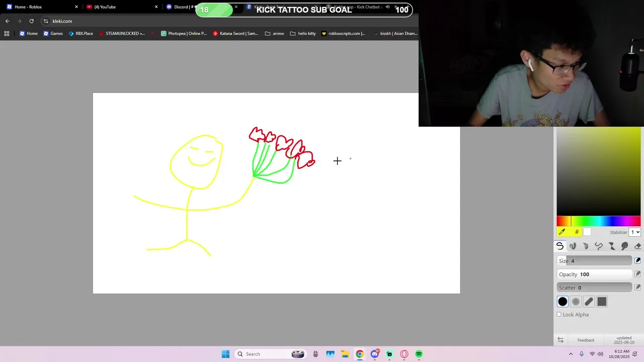Show hidden system tray icons
This screenshot has width=644, height=362.
(x=571, y=354)
